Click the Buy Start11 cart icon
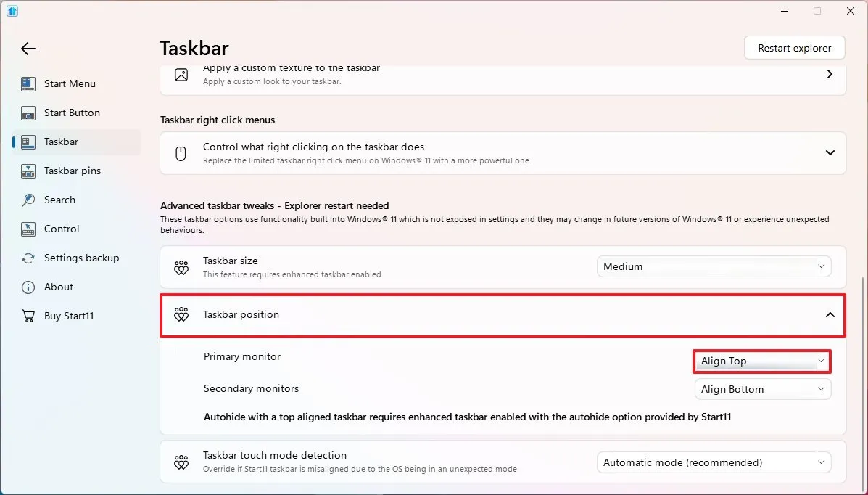 (x=28, y=316)
